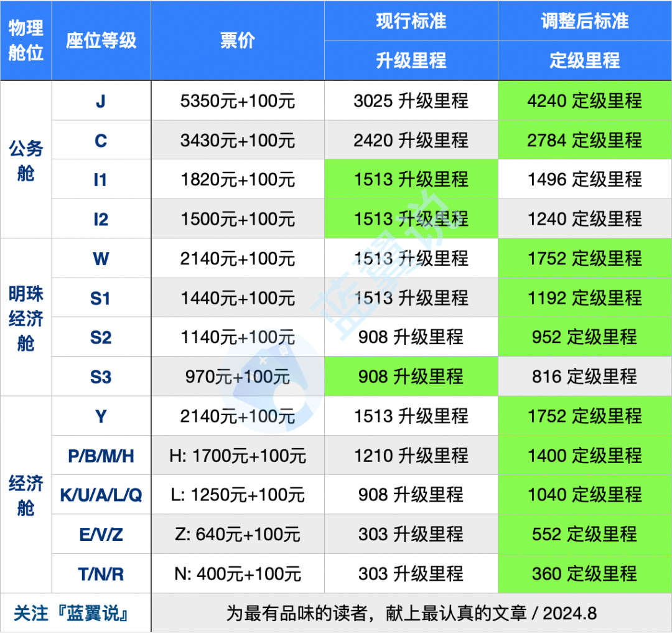The image size is (672, 633).
Task: Select the K/U/A/L/Q seat class cell
Action: point(101,495)
